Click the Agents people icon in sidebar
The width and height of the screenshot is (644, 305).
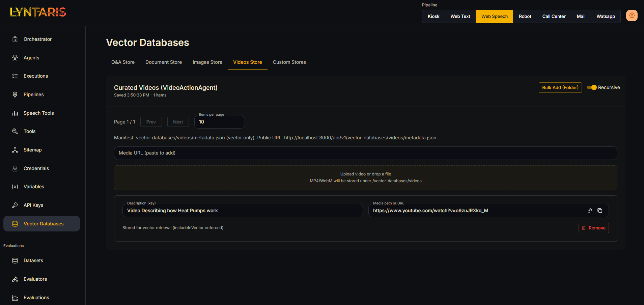(x=15, y=58)
